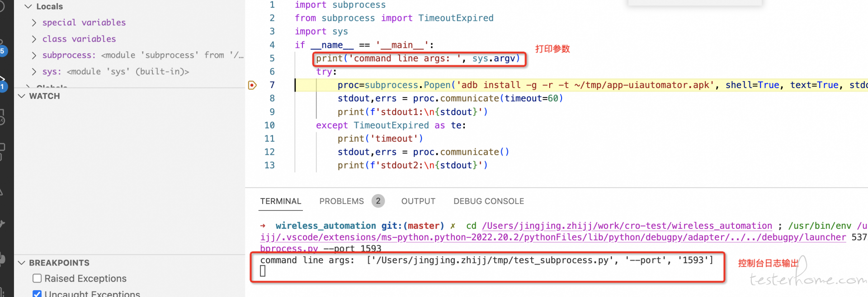Expand the class variables node
Viewport: 868px width, 297px height.
click(34, 39)
